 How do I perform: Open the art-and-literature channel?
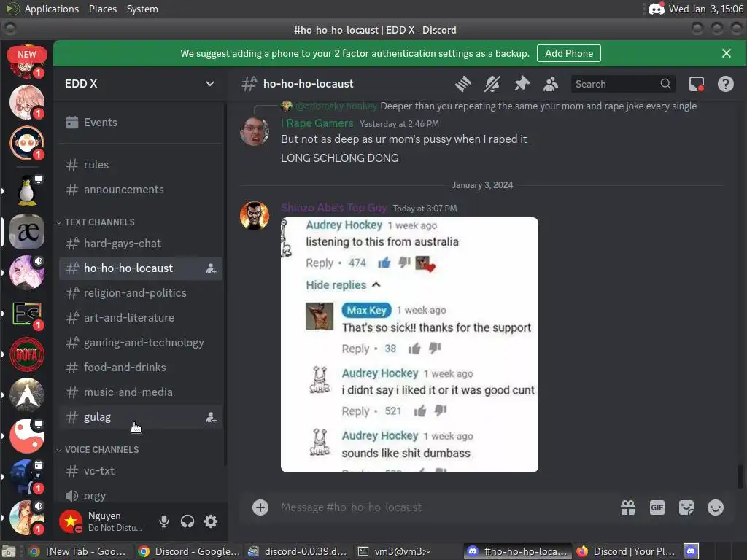pyautogui.click(x=139, y=318)
